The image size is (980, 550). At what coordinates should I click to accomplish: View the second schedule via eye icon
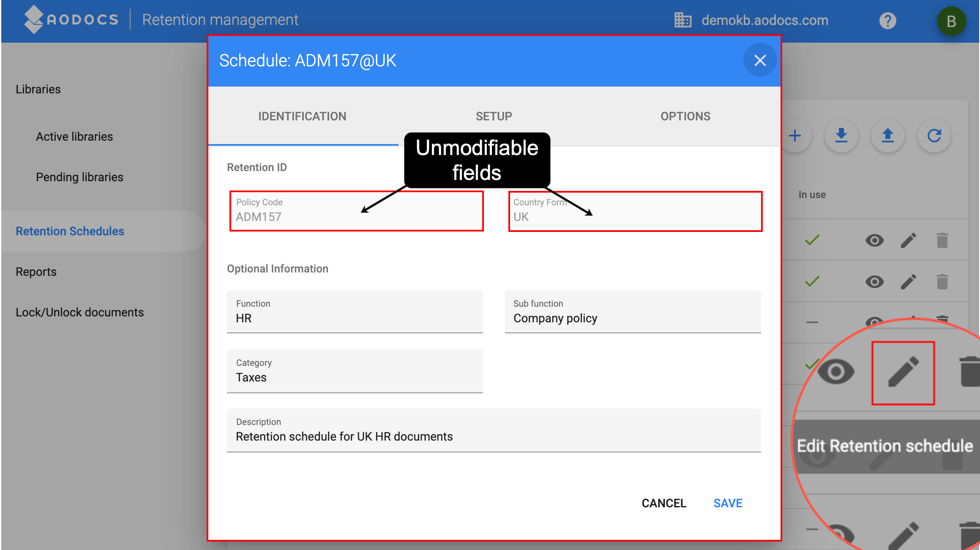[x=874, y=282]
